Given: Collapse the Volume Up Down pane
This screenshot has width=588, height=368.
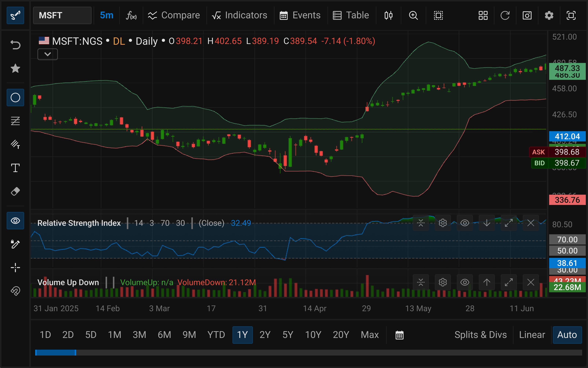Looking at the screenshot, I should click(421, 282).
